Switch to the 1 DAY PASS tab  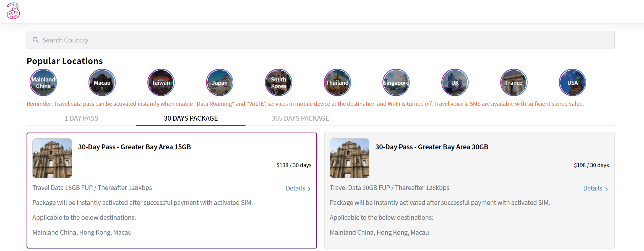81,118
